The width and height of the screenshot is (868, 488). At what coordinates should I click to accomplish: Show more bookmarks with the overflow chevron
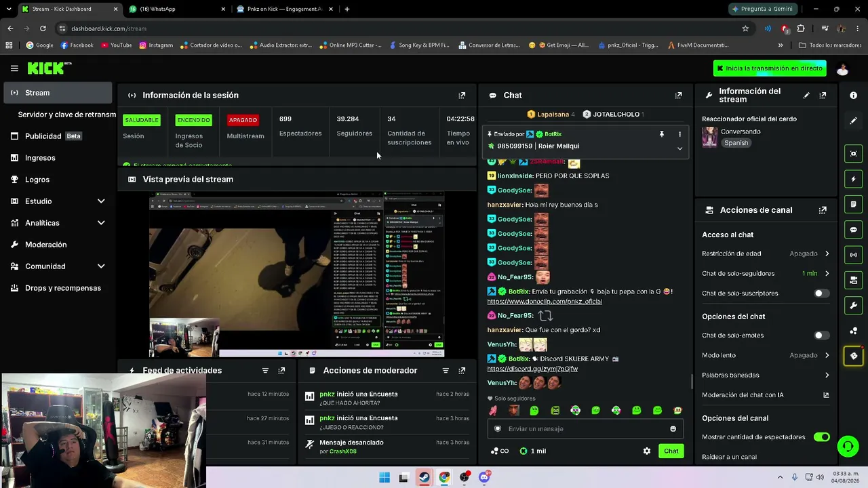click(781, 45)
